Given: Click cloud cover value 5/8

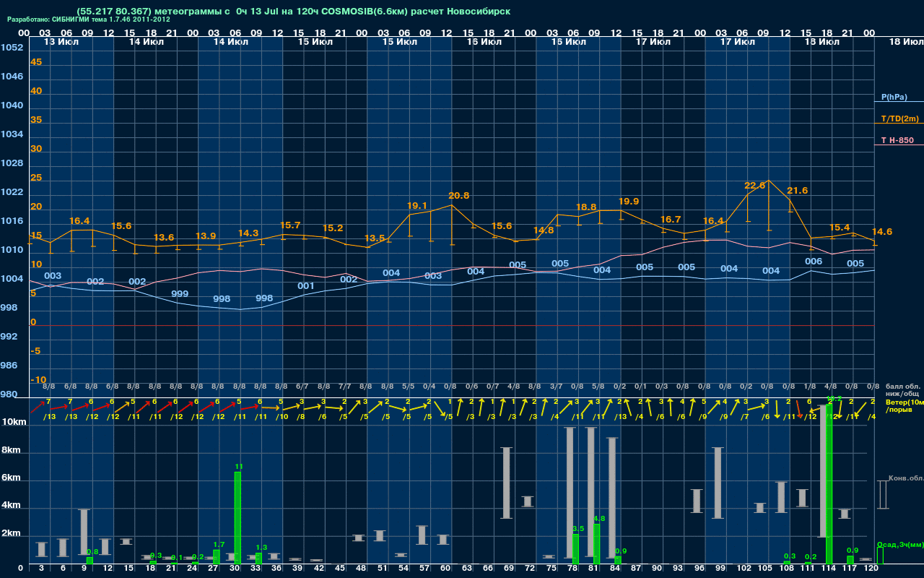Looking at the screenshot, I should (598, 387).
